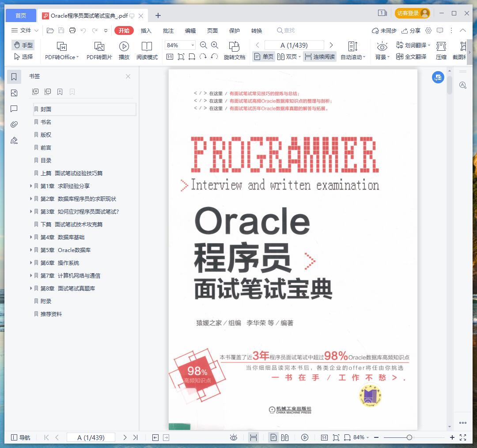
Task: Toggle the bookmark panel icon in left sidebar
Action: [14, 77]
